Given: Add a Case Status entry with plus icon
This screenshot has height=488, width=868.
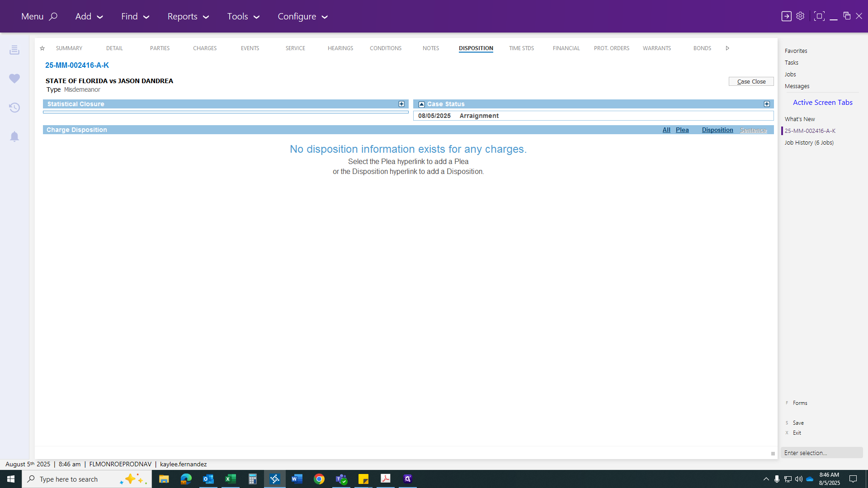Looking at the screenshot, I should [767, 104].
